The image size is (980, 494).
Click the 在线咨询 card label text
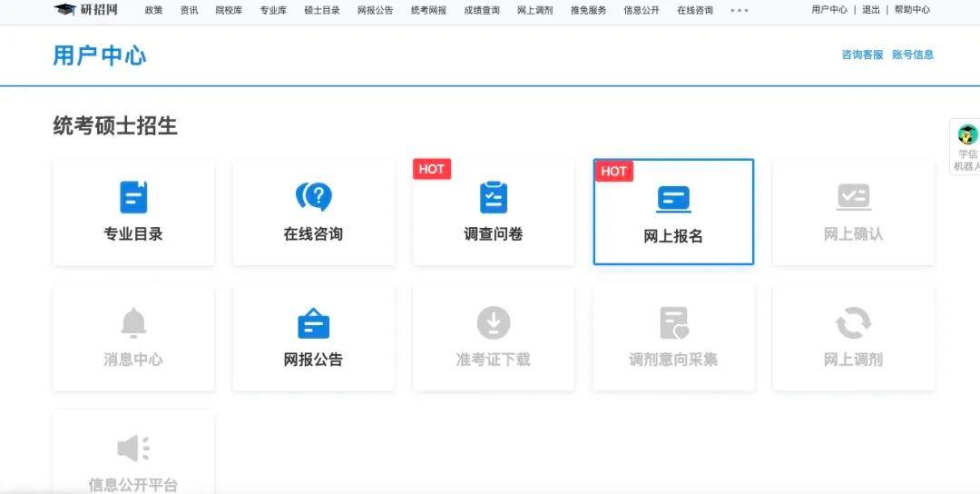(x=313, y=234)
